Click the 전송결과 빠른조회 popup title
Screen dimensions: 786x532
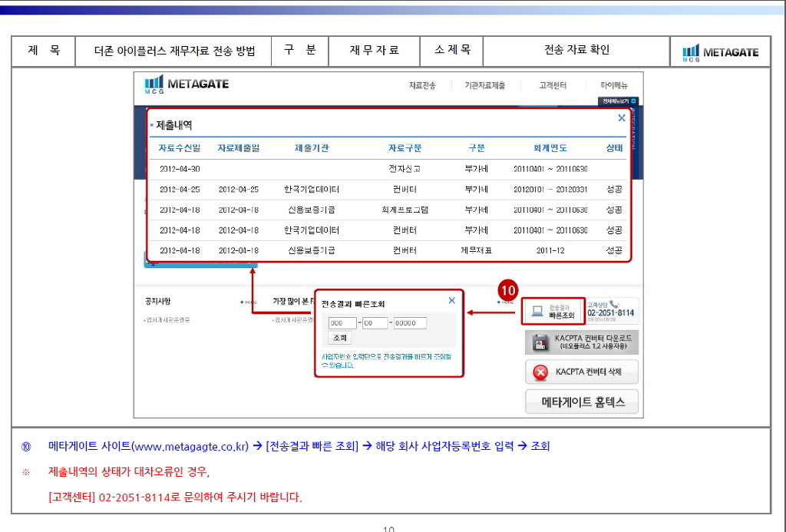tap(353, 304)
